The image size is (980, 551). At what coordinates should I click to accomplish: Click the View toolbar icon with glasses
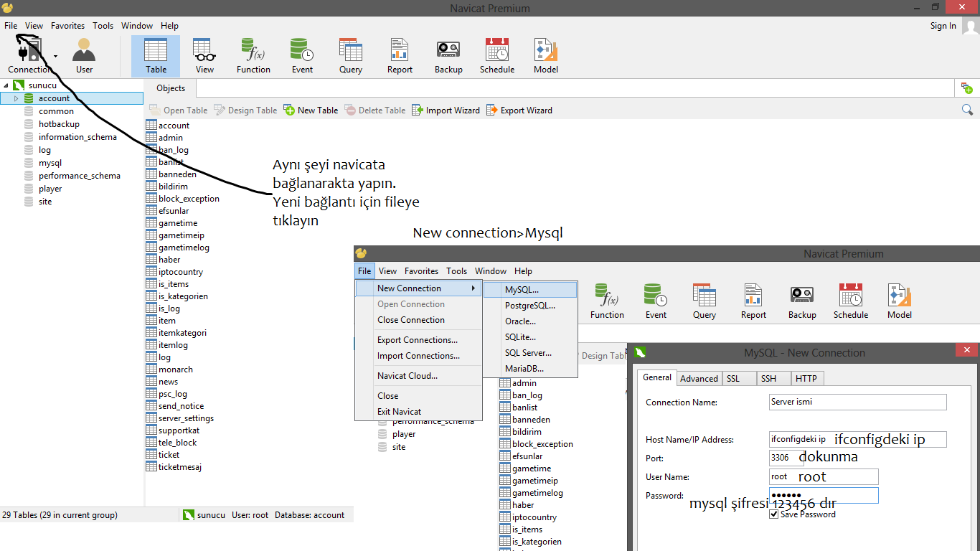[204, 56]
